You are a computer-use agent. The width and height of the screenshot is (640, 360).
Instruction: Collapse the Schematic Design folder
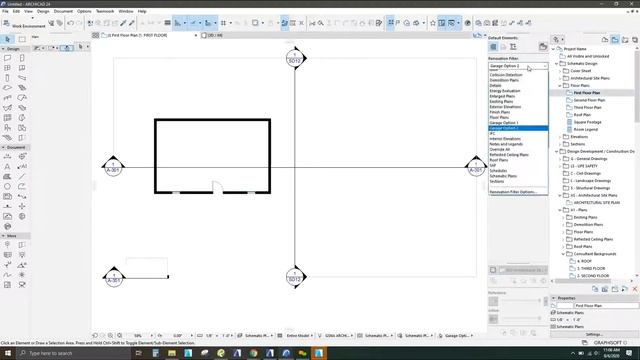tap(556, 64)
